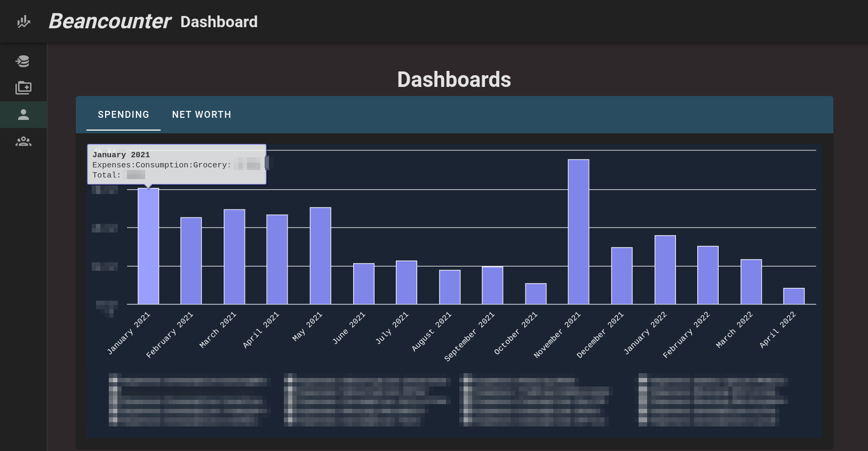
Task: Click the tooltip 'Total:' line
Action: [x=118, y=175]
